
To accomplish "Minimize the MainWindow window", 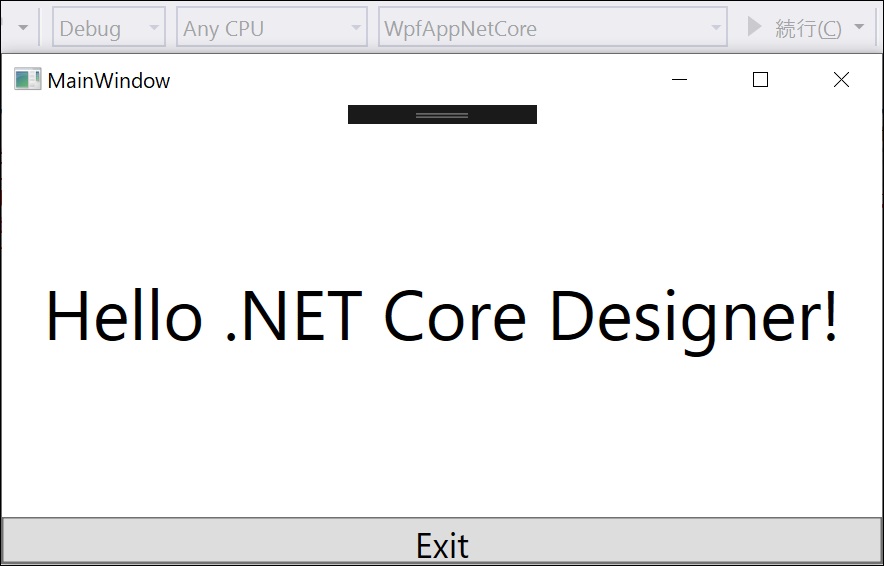I will coord(679,79).
